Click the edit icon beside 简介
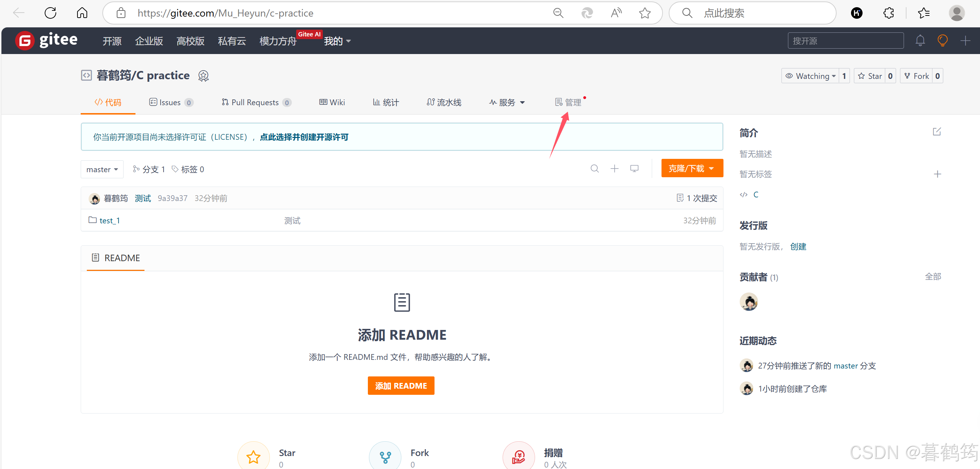Screen dimensions: 980x469 click(937, 131)
